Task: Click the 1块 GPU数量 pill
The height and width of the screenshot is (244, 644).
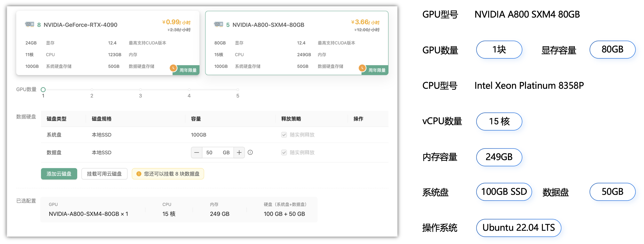Action: tap(499, 49)
